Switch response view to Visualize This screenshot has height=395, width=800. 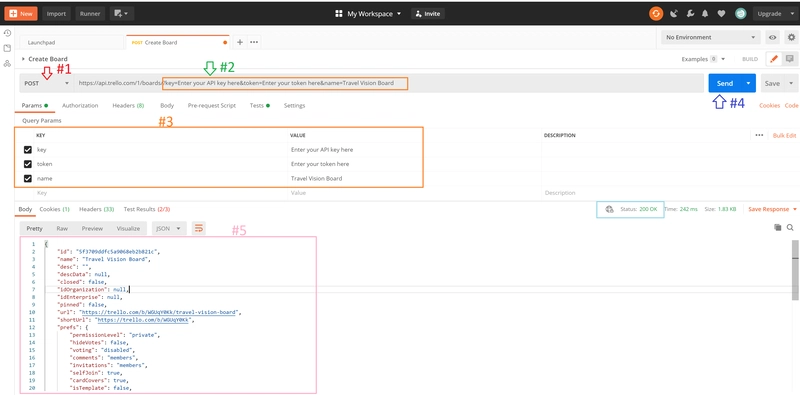128,228
